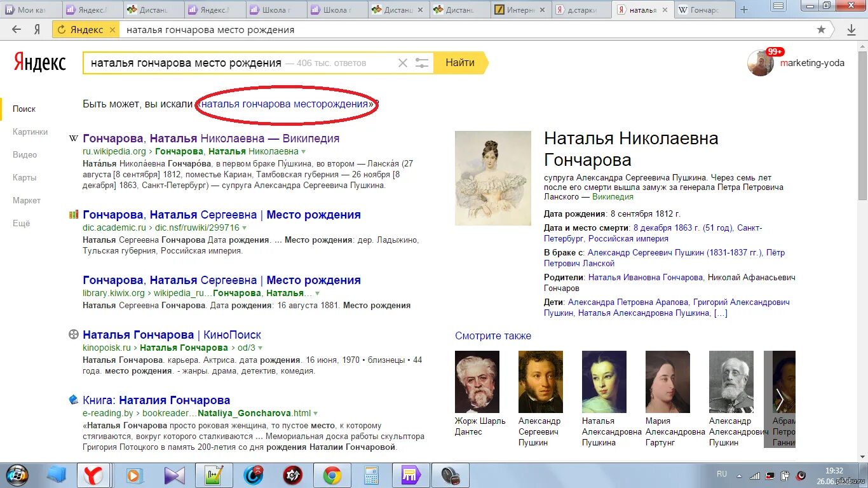Open Карты from the sidebar
Screen dimensions: 868x488
(x=24, y=178)
